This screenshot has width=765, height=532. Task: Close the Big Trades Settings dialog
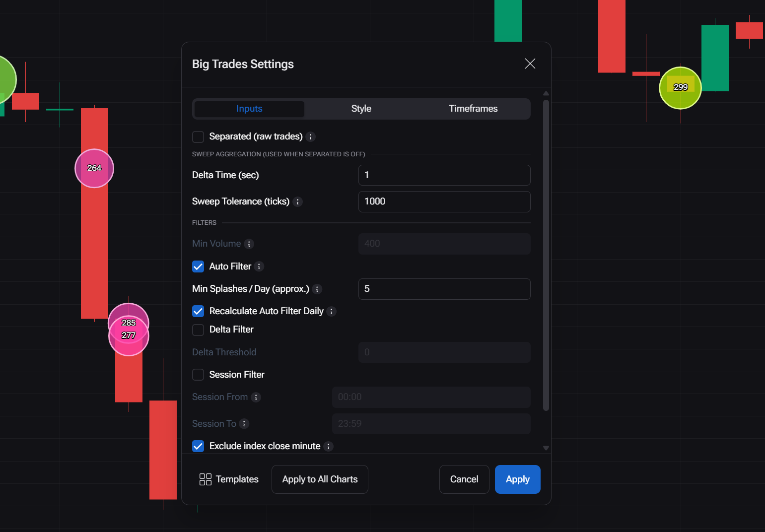pyautogui.click(x=530, y=64)
